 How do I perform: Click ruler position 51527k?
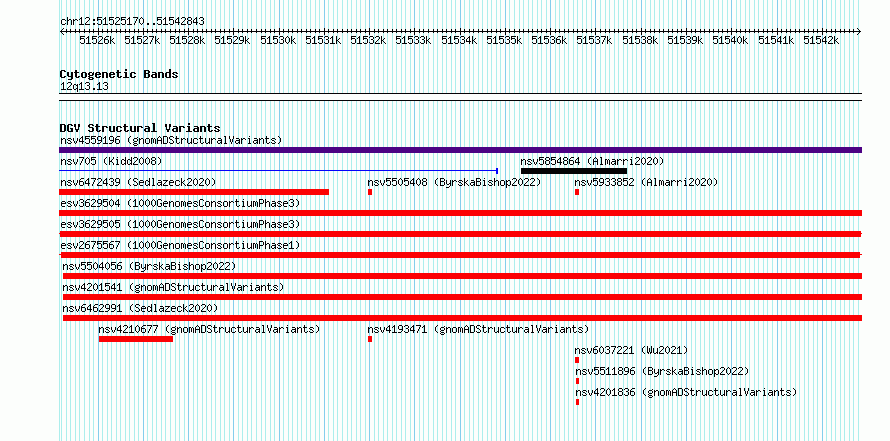(x=142, y=40)
